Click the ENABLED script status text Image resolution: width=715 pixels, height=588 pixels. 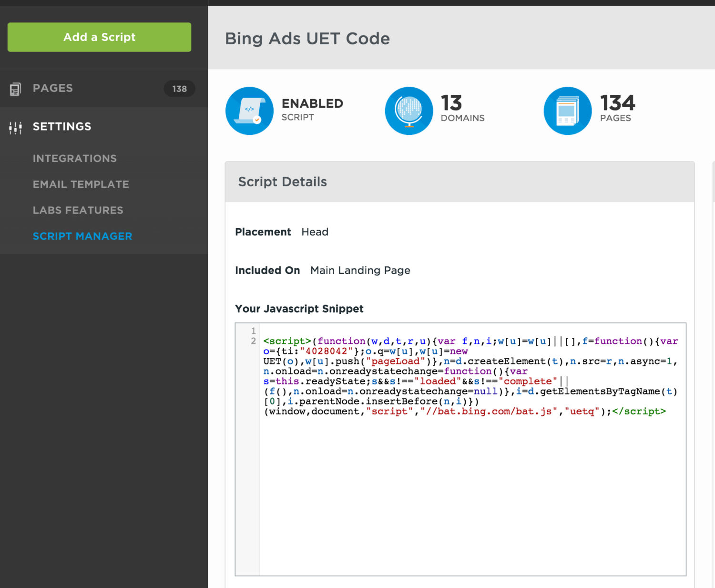(312, 103)
